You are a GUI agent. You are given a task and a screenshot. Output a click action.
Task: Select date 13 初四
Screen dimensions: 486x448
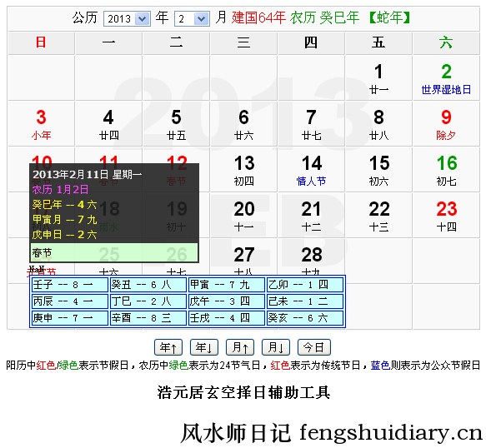[243, 170]
